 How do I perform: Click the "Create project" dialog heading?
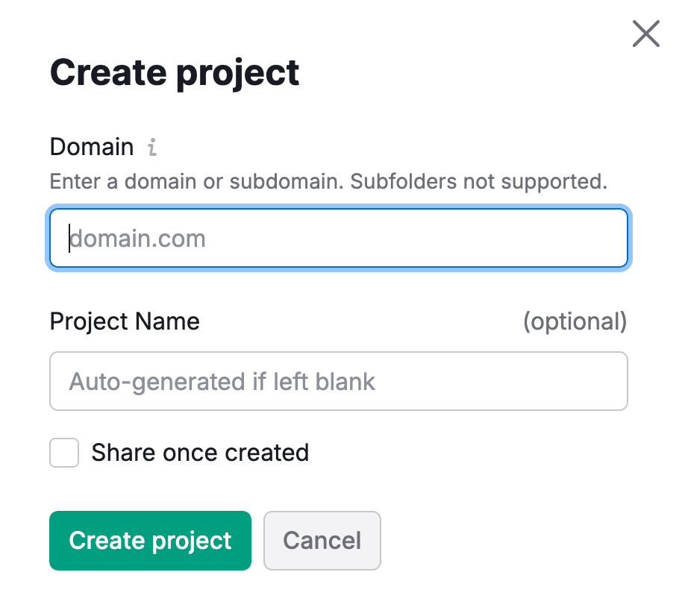point(175,73)
